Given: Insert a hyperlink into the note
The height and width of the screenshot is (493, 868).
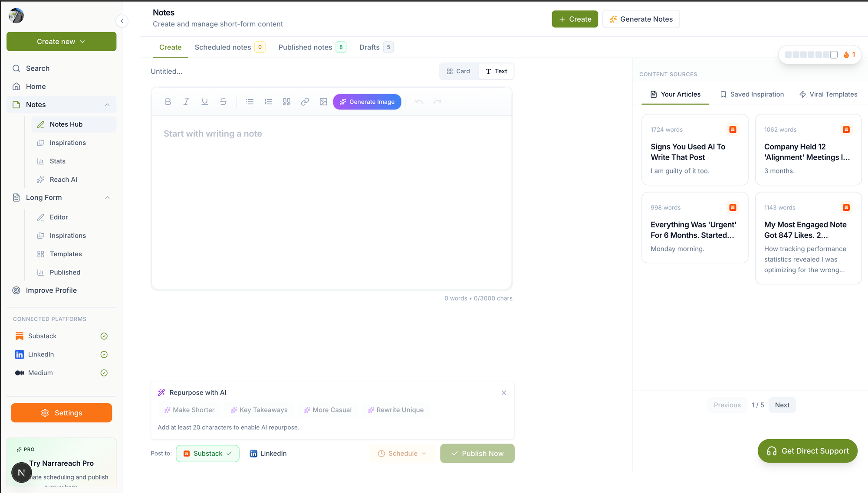Looking at the screenshot, I should coord(305,101).
